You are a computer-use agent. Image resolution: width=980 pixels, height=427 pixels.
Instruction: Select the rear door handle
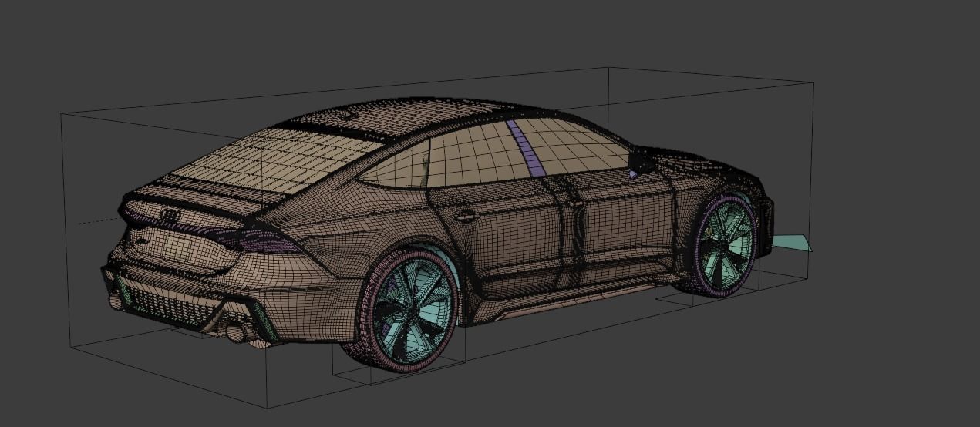[466, 217]
